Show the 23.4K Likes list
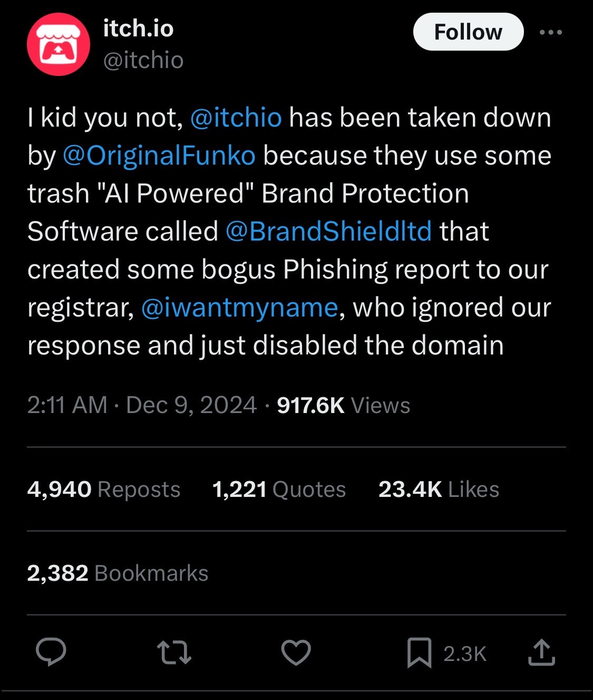The height and width of the screenshot is (700, 593). point(439,490)
